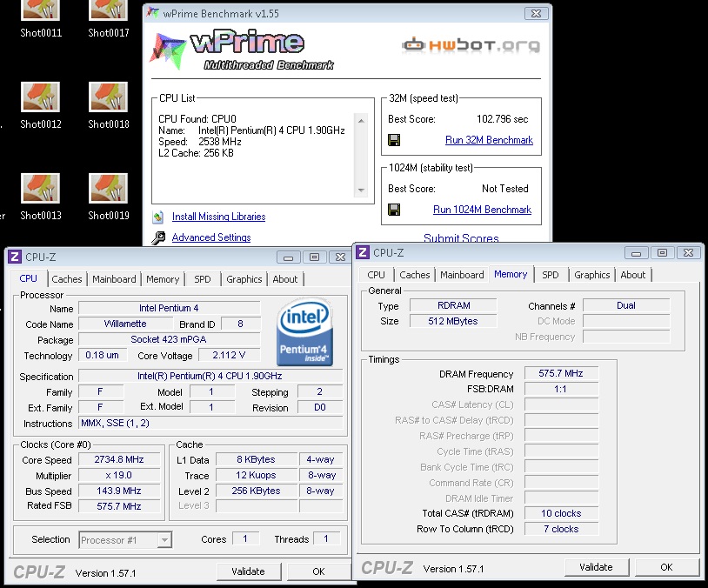Switch to Graphics tab in left CPU-Z
Image resolution: width=708 pixels, height=588 pixels.
244,279
